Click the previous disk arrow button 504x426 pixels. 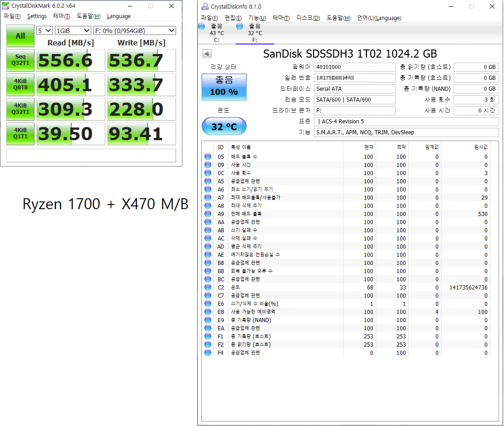pos(207,54)
